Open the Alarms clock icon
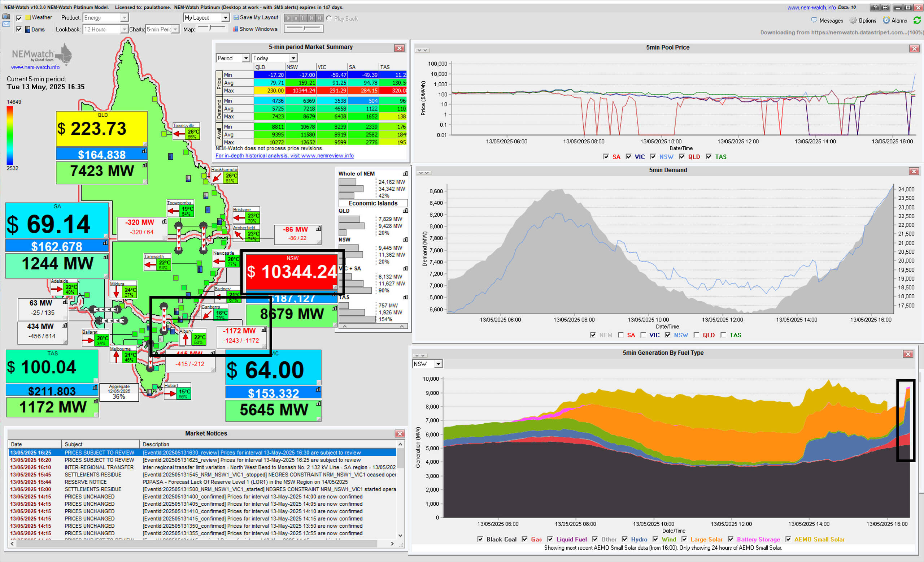 (x=886, y=20)
